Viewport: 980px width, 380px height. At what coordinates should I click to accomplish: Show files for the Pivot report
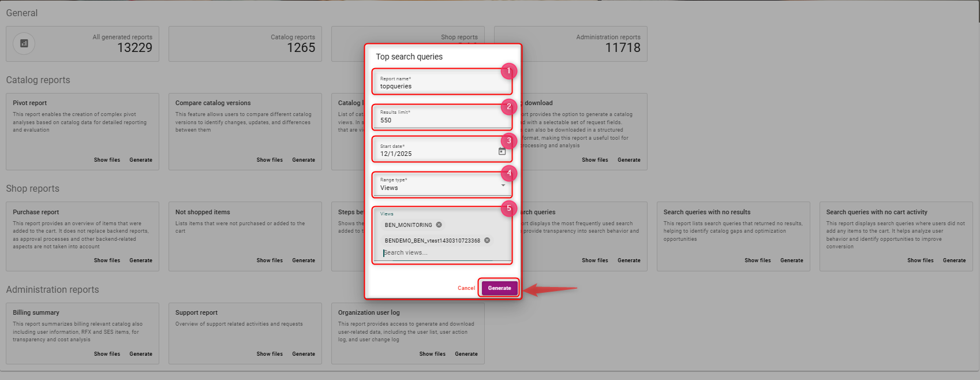coord(107,160)
